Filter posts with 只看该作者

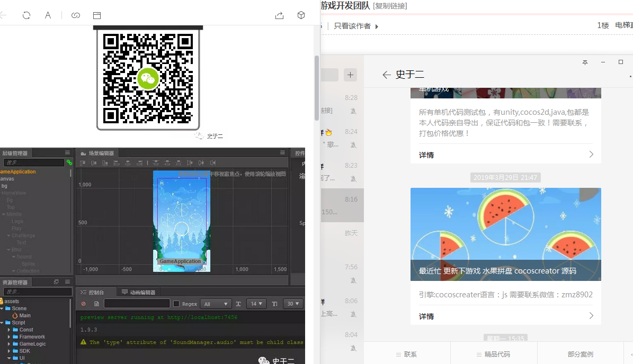[x=352, y=26]
